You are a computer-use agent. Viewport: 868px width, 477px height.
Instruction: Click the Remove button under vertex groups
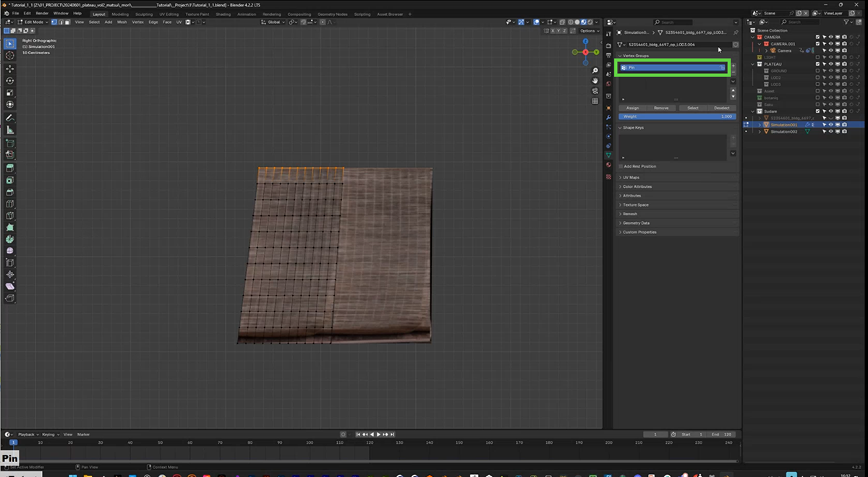[x=661, y=108]
